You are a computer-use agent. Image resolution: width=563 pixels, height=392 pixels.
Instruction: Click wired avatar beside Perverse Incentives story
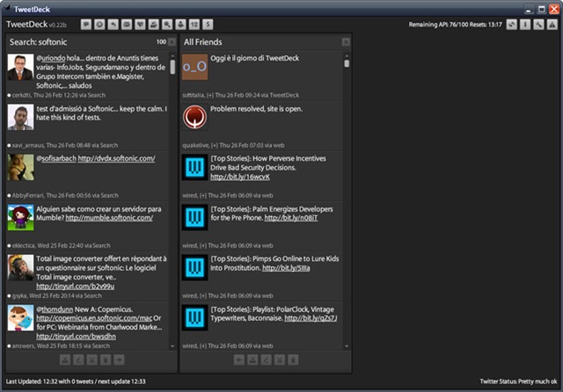(195, 168)
